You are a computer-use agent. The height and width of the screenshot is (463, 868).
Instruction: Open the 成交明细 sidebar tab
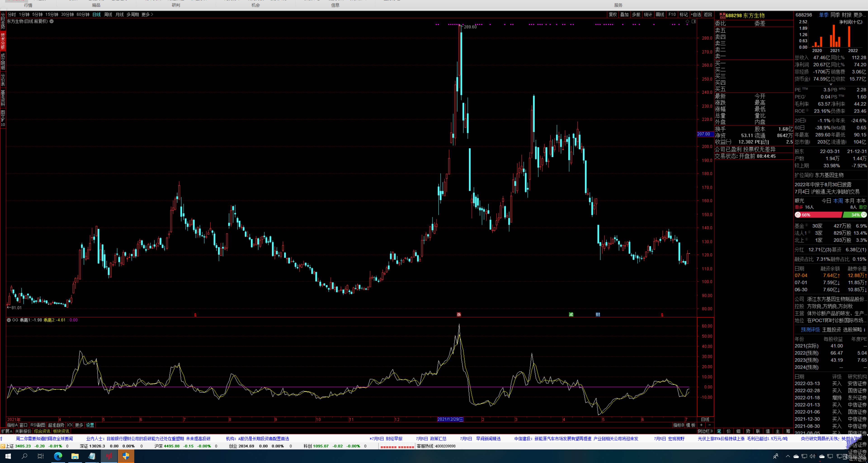[3, 61]
